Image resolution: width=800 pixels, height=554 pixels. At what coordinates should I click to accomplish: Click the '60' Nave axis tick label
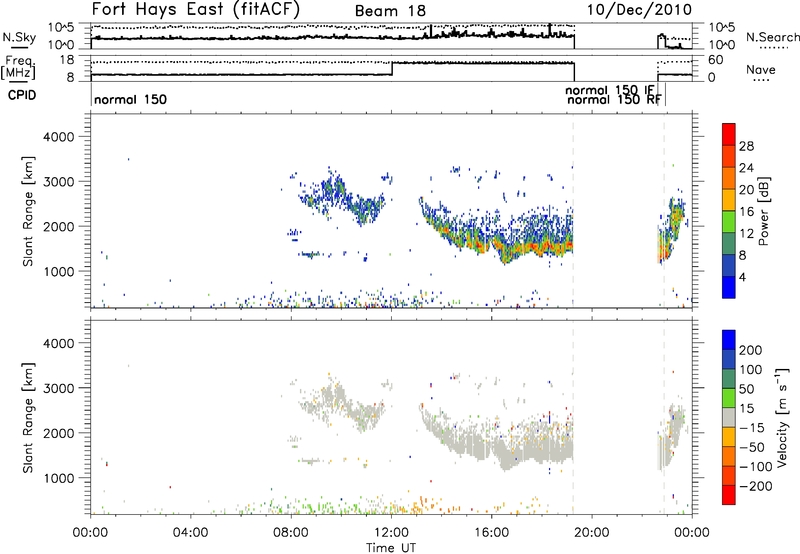point(715,60)
